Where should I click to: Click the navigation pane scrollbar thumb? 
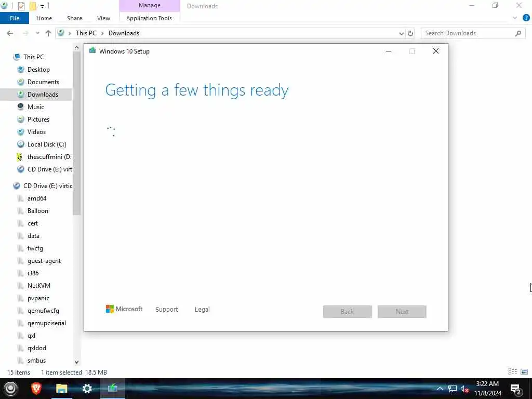77,133
